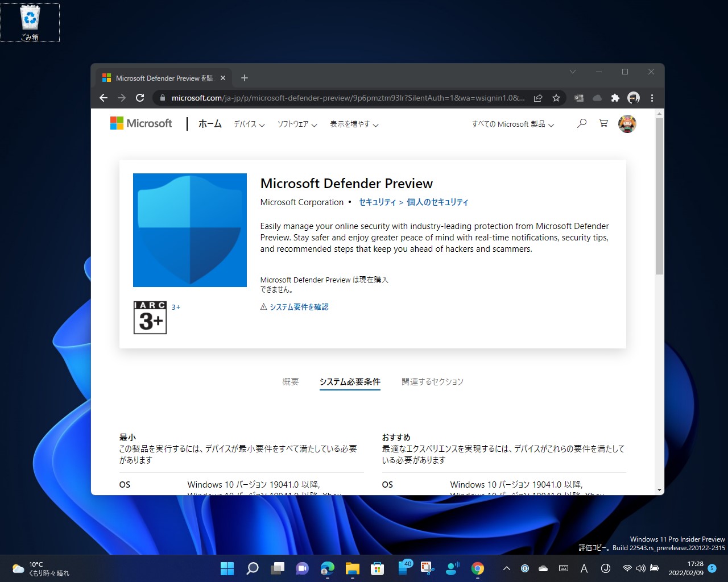Click the Microsoft Defender Preview shield logo
Viewport: 728px width, 582px height.
[189, 230]
